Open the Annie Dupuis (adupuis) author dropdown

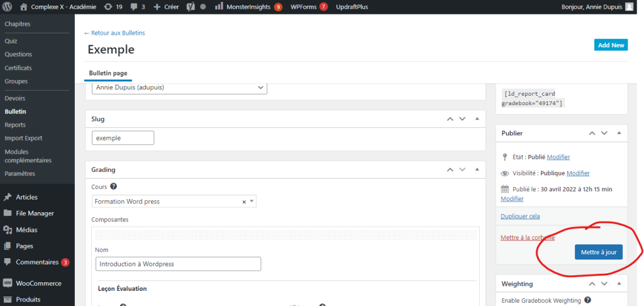tap(179, 88)
